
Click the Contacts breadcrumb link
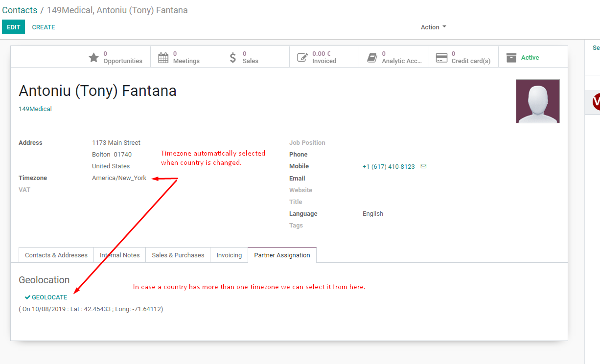click(x=20, y=10)
